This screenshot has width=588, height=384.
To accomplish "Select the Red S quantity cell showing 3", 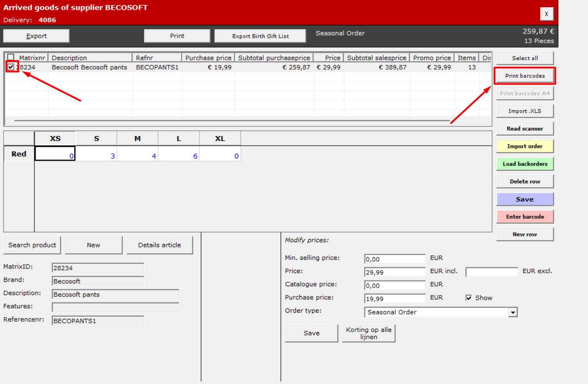I will point(96,154).
